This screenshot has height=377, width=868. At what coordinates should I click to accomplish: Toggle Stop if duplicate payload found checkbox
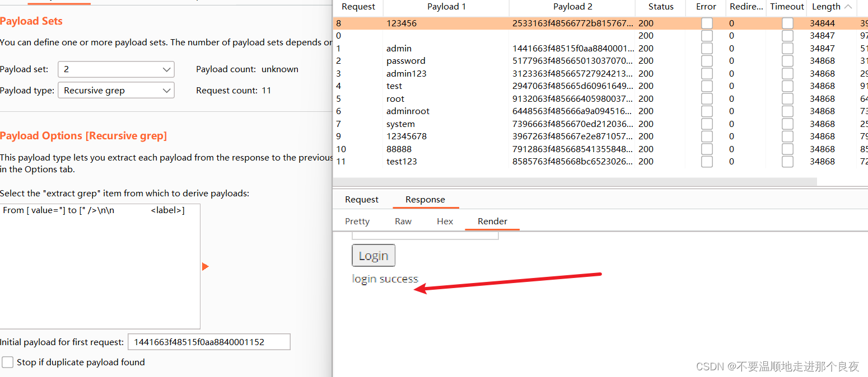7,362
